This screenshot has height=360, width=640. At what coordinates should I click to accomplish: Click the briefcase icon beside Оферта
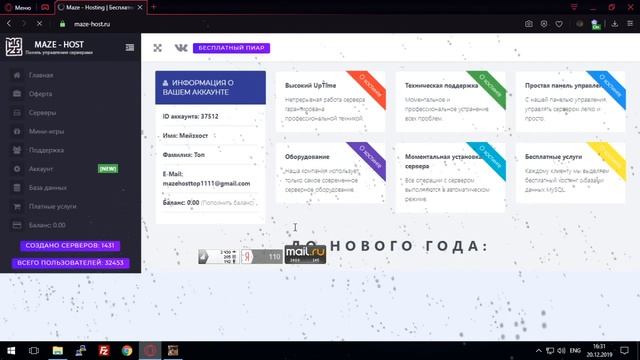[17, 94]
